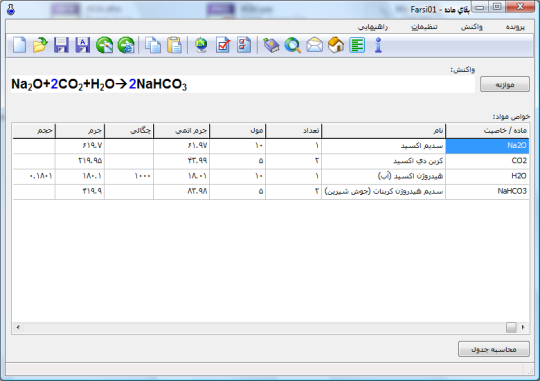Click the atomic mass cell ۸۲.۹۸
This screenshot has width=540, height=381.
pos(181,191)
